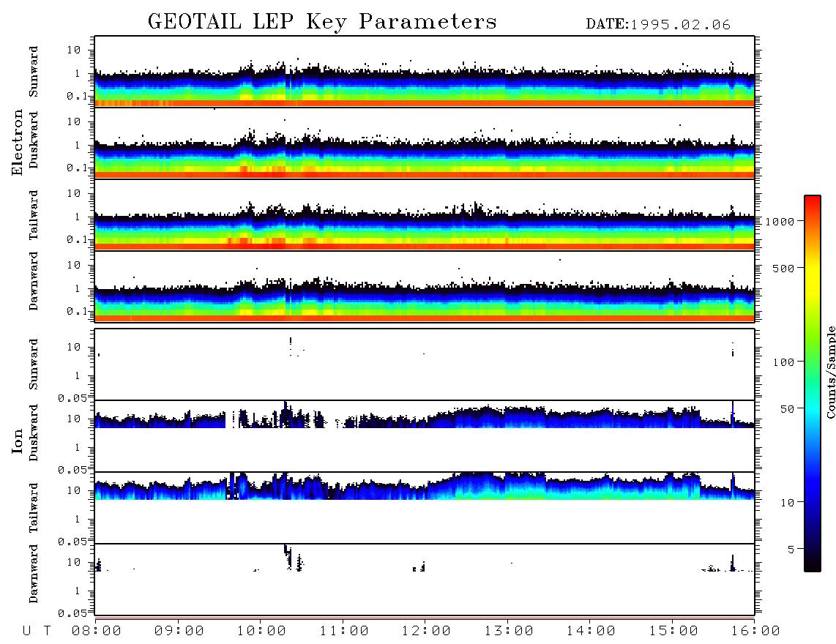Click the Ion Duskward spectrogram panel
The width and height of the screenshot is (836, 644).
point(425,436)
